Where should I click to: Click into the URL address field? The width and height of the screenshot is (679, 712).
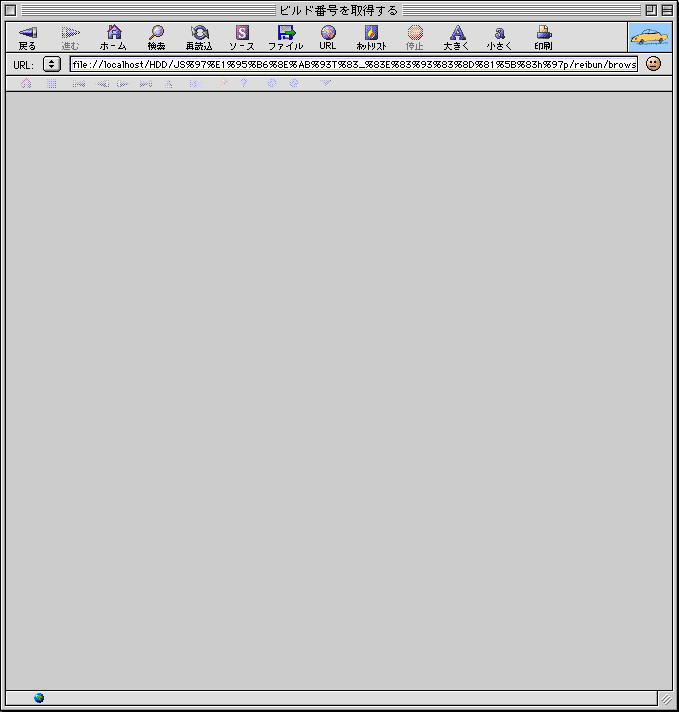354,64
